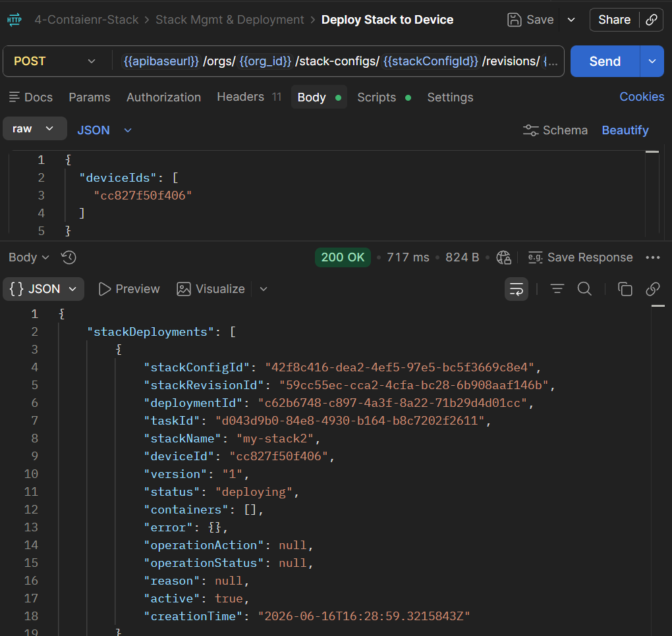Viewport: 672px width, 636px height.
Task: Click the 824 B response size
Action: tap(462, 257)
